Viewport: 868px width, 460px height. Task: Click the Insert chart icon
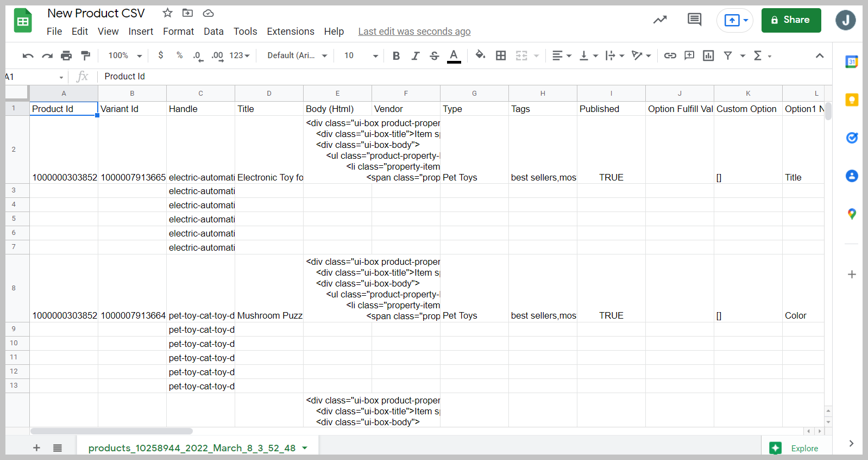point(708,55)
